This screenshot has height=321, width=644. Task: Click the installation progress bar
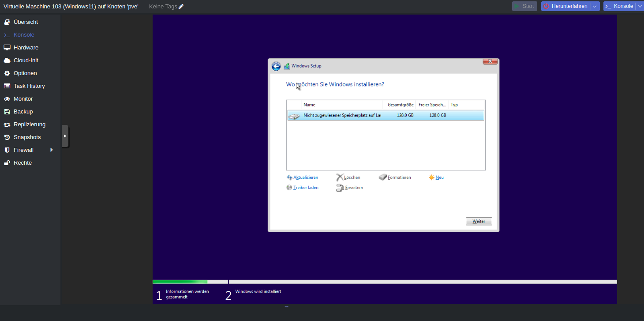click(385, 282)
